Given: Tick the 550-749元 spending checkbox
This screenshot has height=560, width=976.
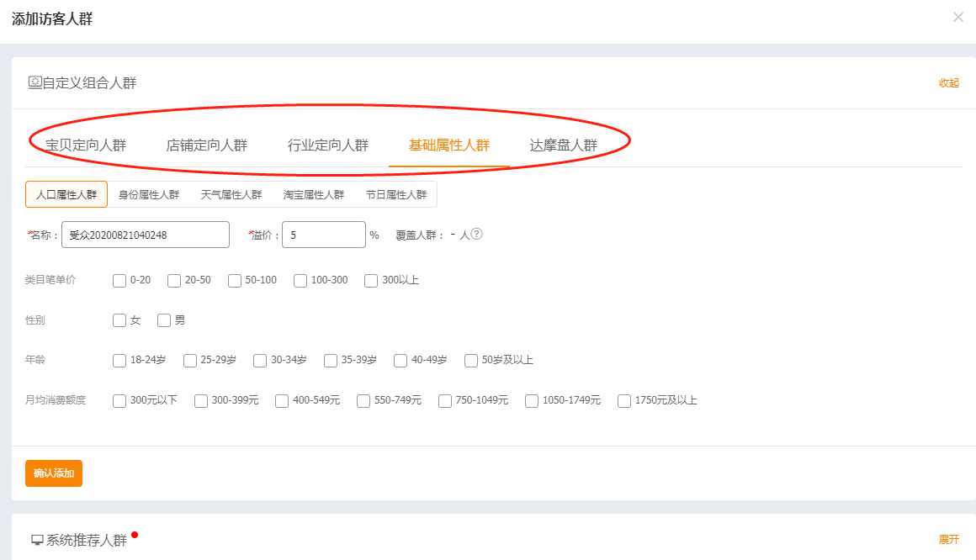Looking at the screenshot, I should pyautogui.click(x=363, y=401).
